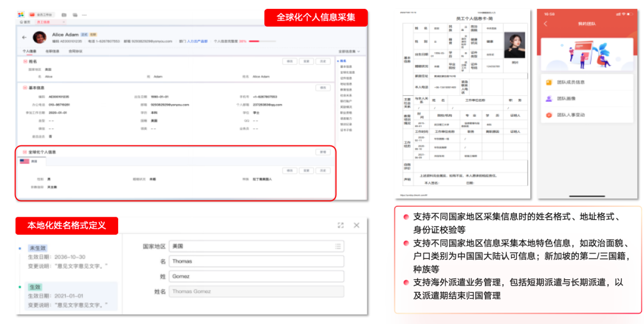The image size is (644, 324).
Task: Click the app logo icon at top-left
Action: (x=20, y=14)
